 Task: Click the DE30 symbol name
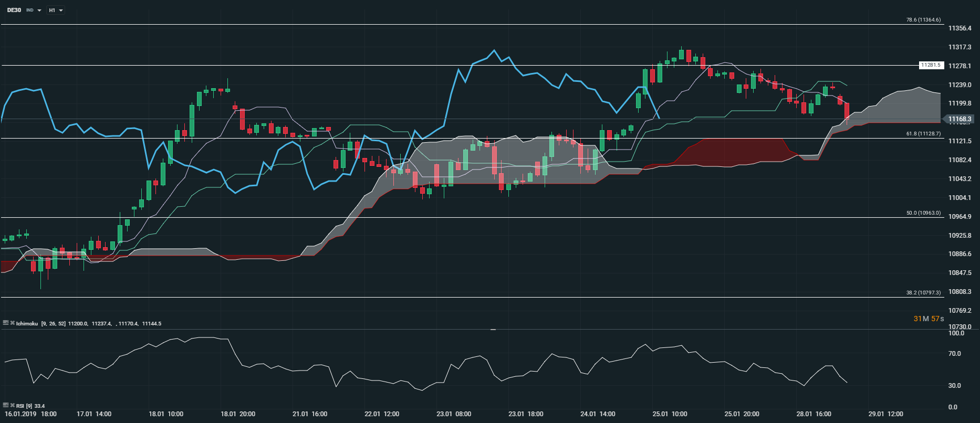tap(14, 10)
